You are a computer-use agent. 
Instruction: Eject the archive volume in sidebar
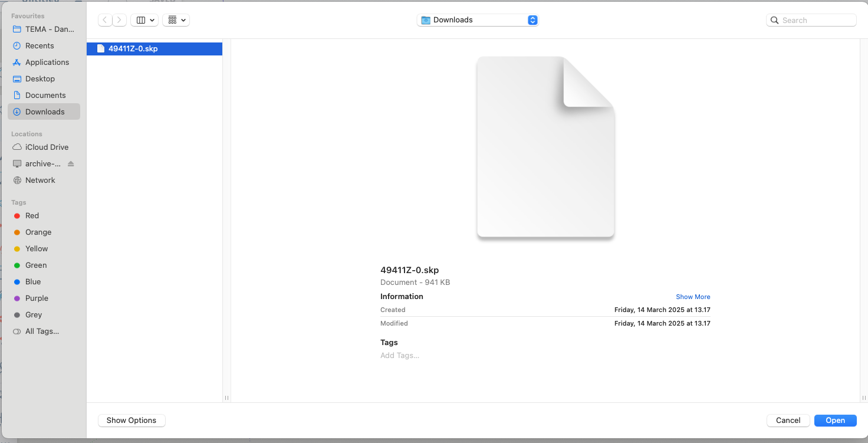71,163
